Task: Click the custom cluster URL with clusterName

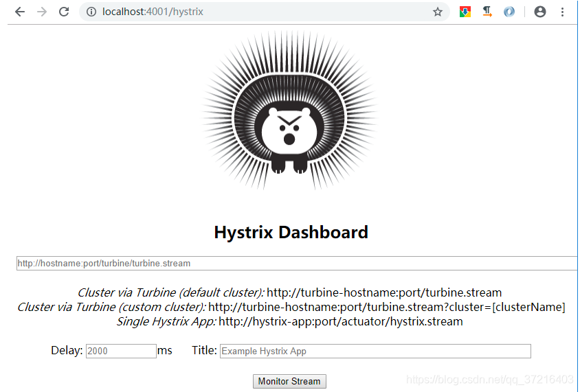Action: (386, 307)
